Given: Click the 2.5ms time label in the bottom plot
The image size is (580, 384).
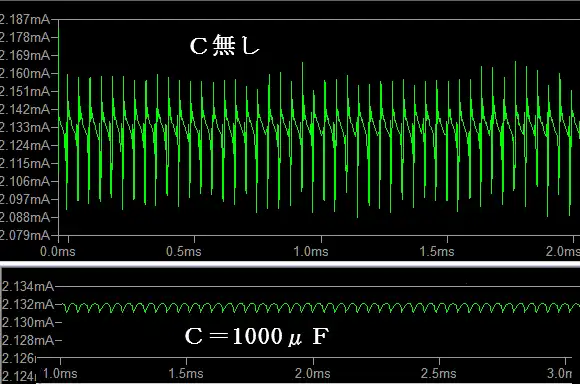Looking at the screenshot, I should [439, 373].
